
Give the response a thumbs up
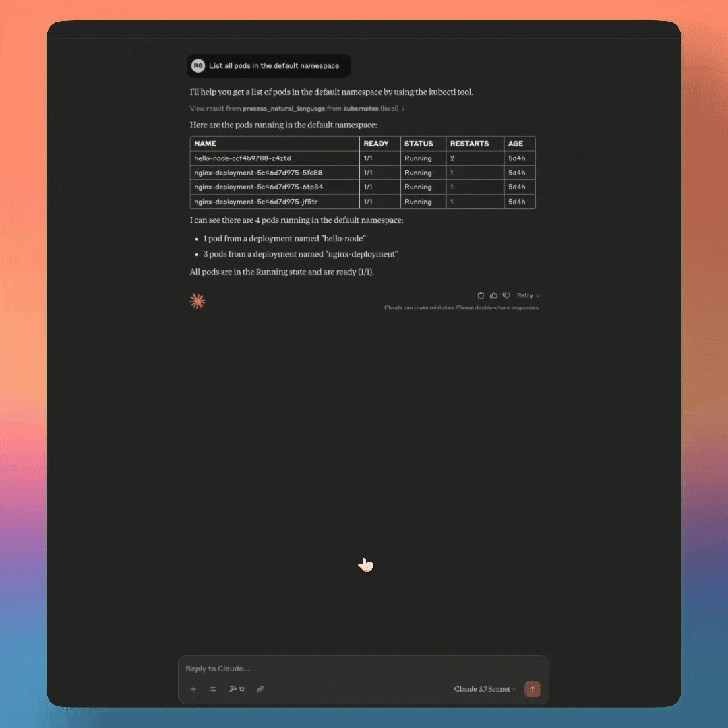493,295
